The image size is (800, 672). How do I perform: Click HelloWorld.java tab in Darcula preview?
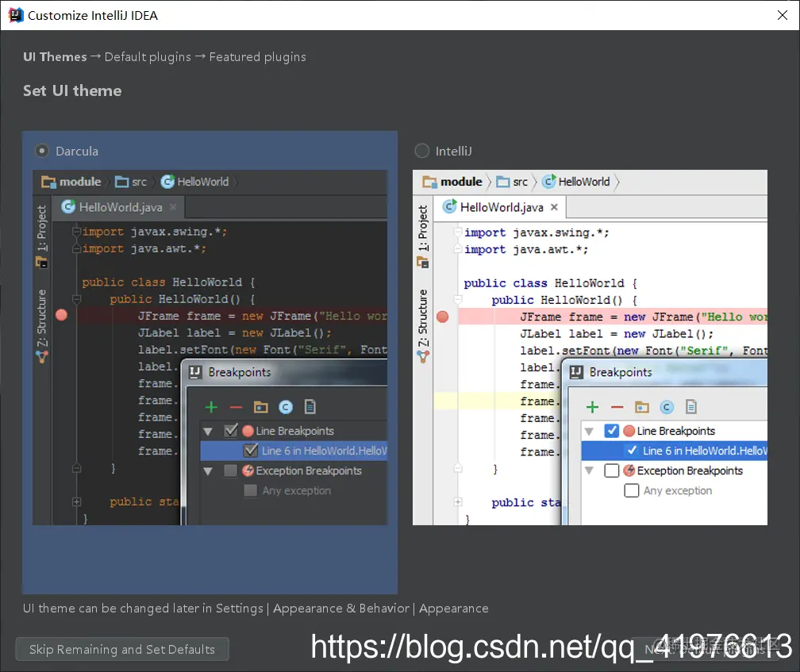(x=118, y=207)
